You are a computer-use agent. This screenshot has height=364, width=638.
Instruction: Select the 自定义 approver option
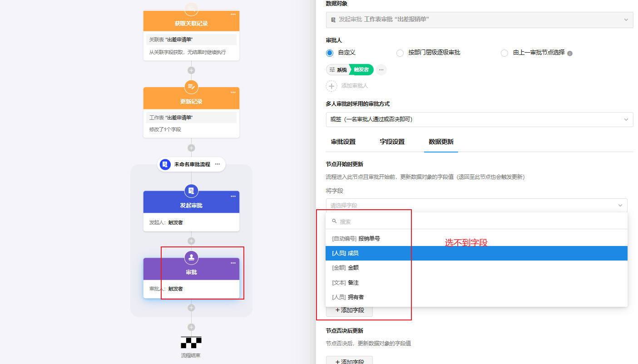[x=330, y=53]
